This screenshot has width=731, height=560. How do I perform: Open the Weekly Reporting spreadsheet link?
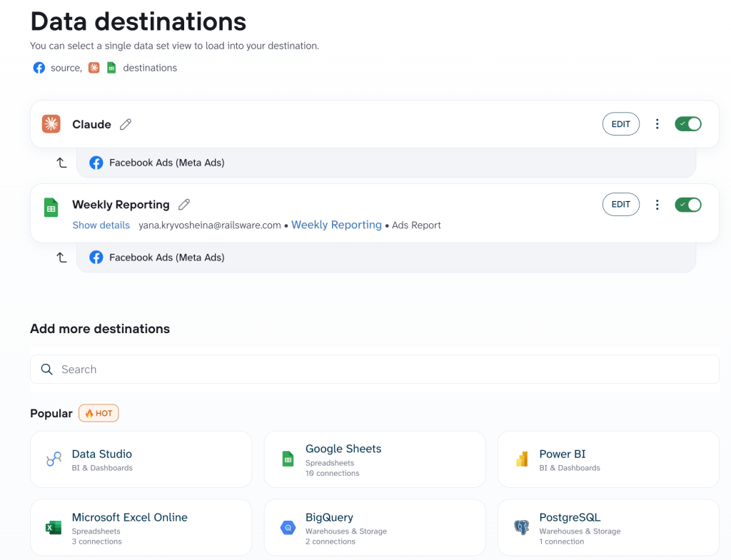tap(337, 225)
